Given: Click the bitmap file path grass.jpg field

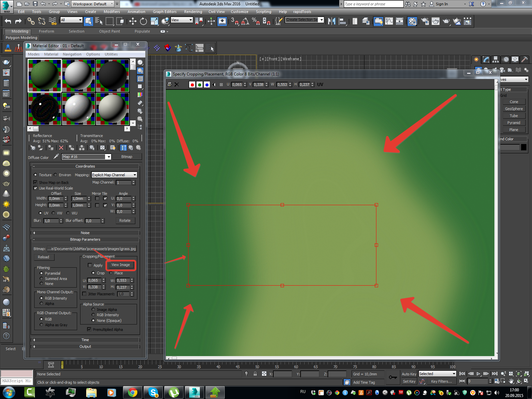Looking at the screenshot, I should point(91,249).
